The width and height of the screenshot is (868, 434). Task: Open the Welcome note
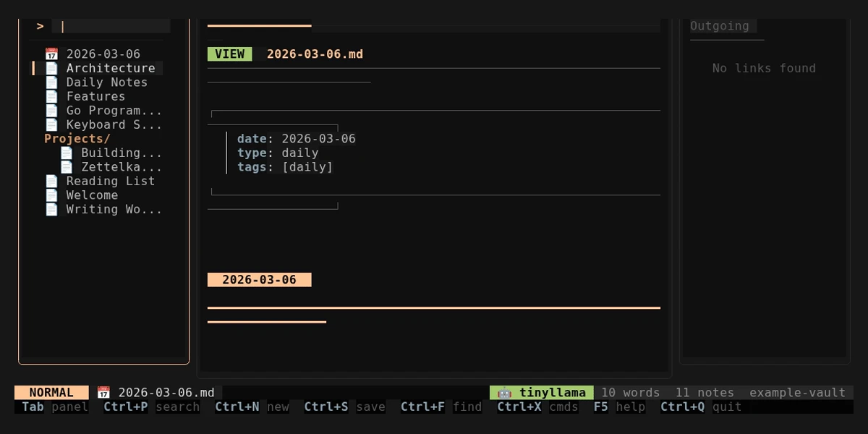click(92, 195)
